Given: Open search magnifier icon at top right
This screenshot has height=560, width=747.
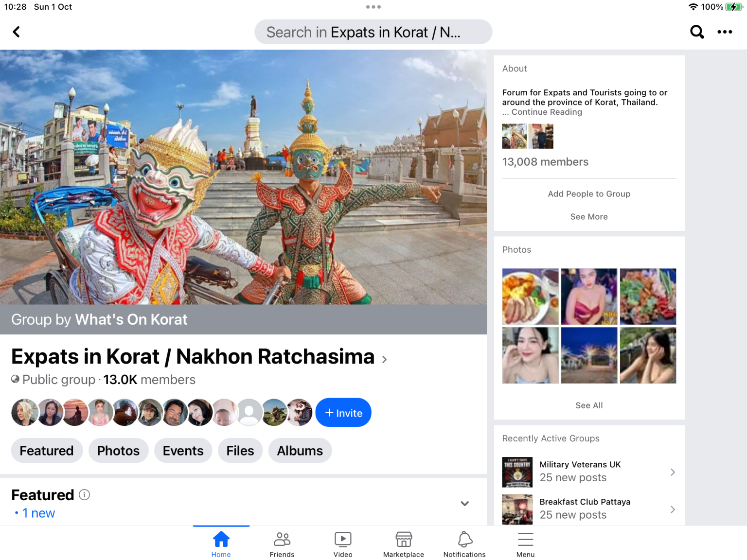Looking at the screenshot, I should 697,32.
